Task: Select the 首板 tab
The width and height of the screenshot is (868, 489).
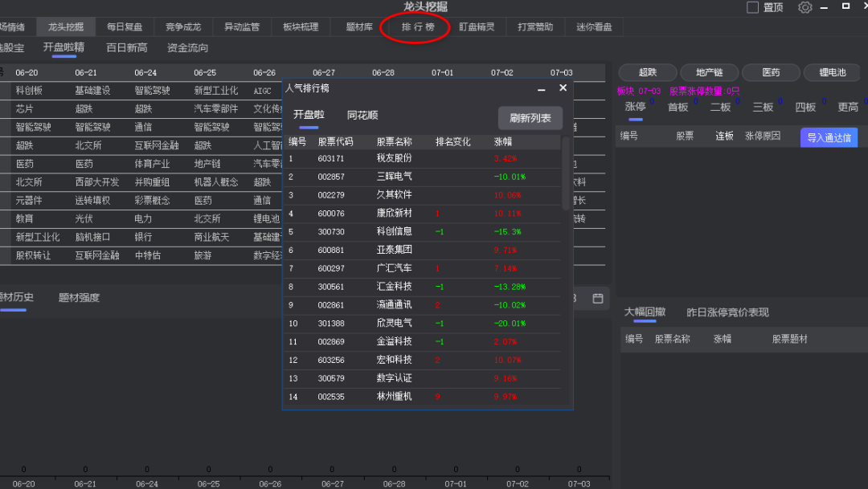Action: tap(678, 107)
